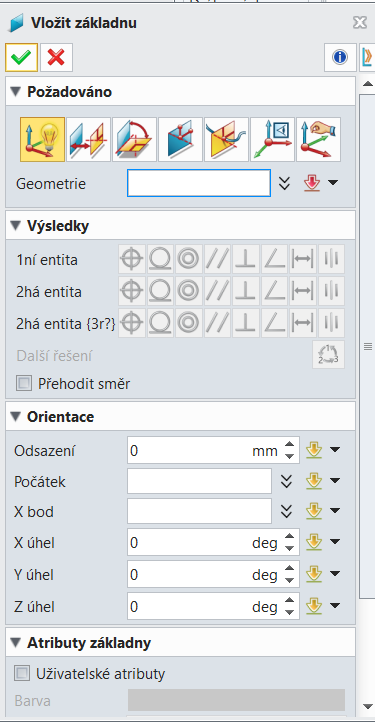Click midplane constraint icon for 1ní entita
Screen dimensions: 375x722
pos(332,260)
